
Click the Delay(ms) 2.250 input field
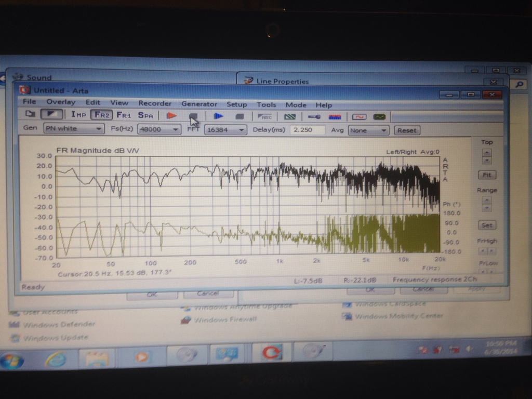[308, 130]
